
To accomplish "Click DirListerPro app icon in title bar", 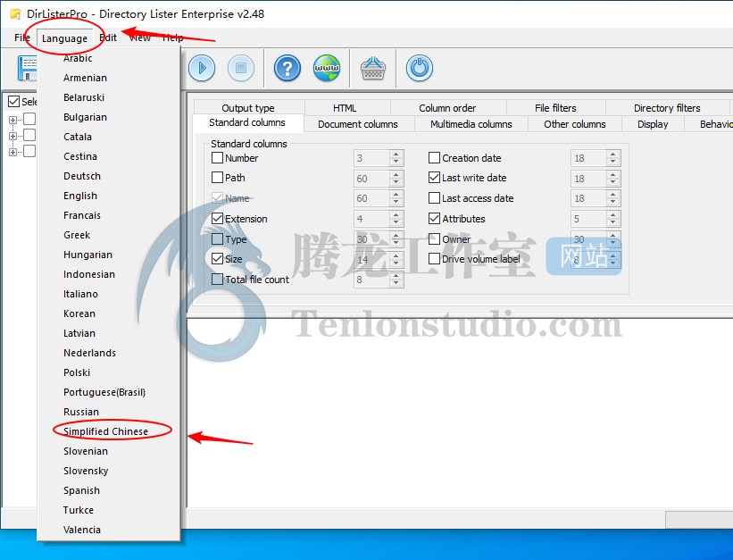I will [15, 13].
